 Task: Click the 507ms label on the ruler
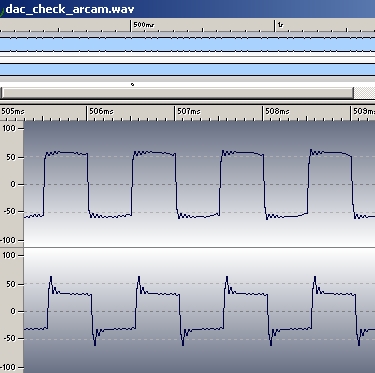189,111
